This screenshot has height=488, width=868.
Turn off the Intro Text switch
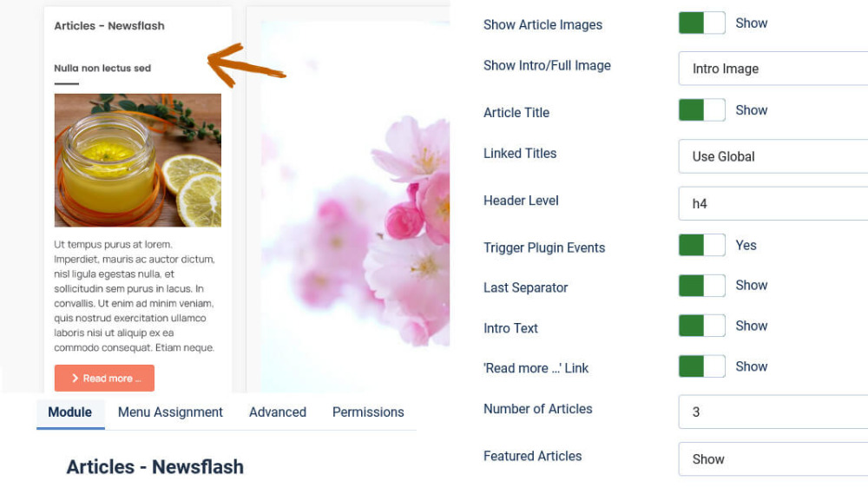point(702,326)
